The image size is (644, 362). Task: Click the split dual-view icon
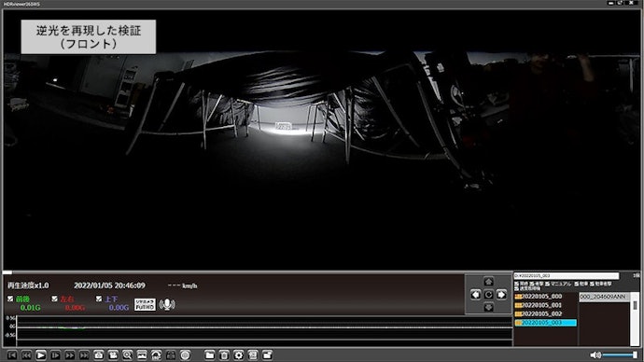click(x=171, y=355)
